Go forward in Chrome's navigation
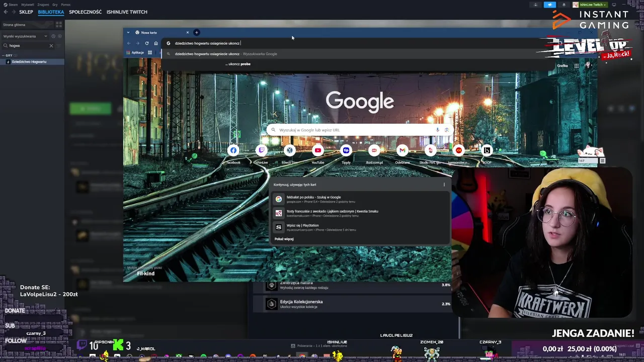Screen dimensions: 644x362 pos(137,43)
